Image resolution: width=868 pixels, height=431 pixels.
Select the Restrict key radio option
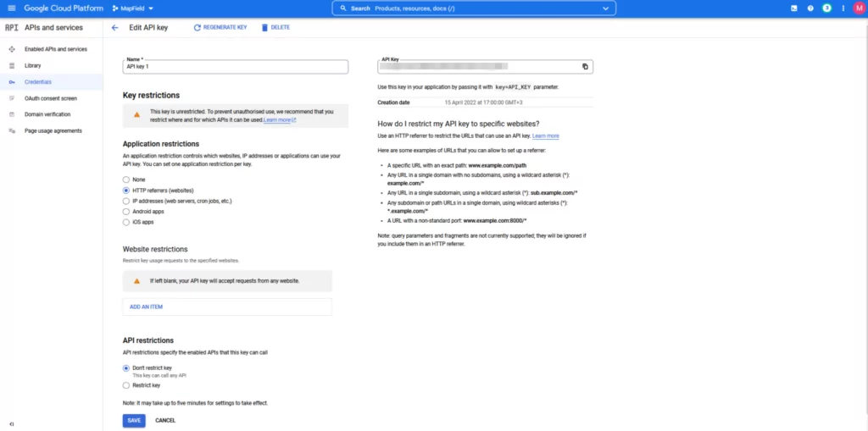(x=126, y=385)
